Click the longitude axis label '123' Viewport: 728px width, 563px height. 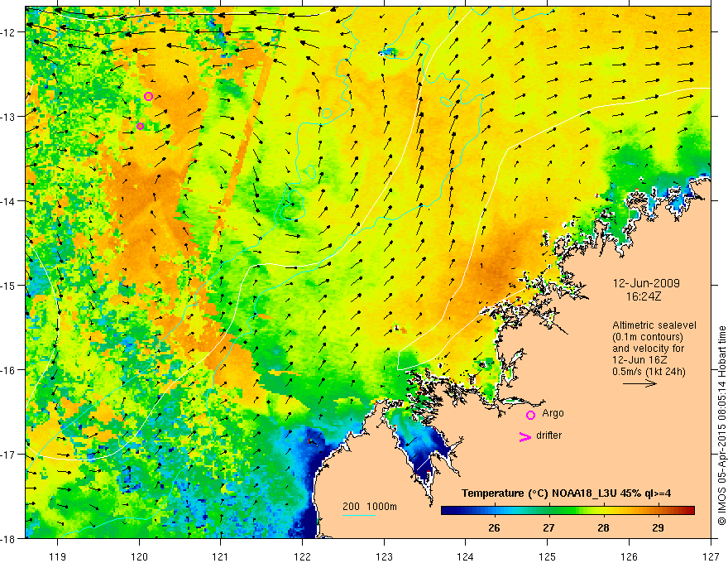click(384, 556)
